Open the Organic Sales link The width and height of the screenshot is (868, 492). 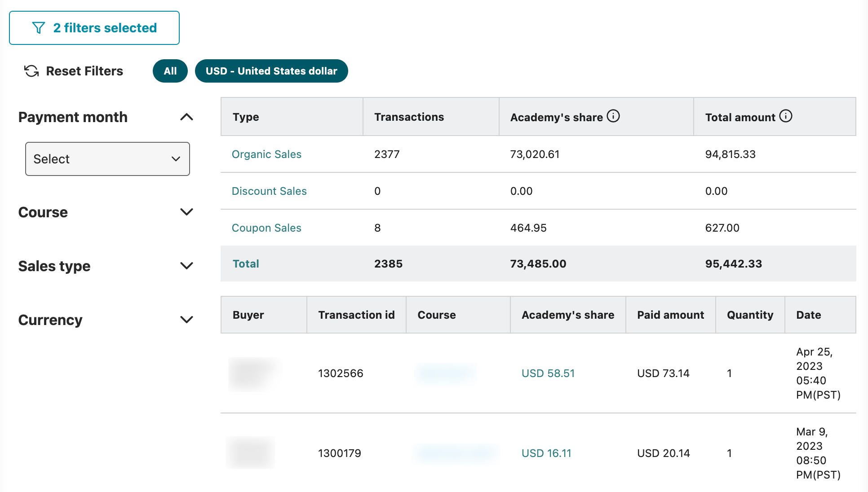point(266,154)
